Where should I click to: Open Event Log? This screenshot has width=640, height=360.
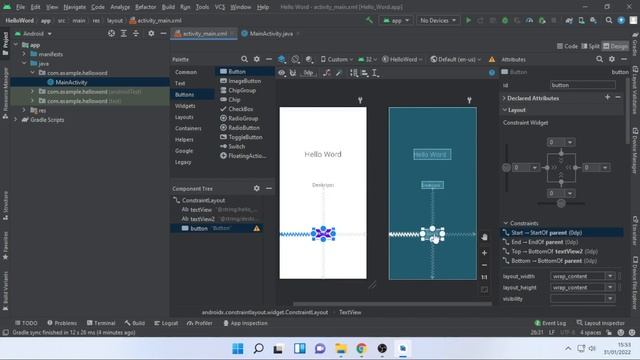pyautogui.click(x=550, y=323)
